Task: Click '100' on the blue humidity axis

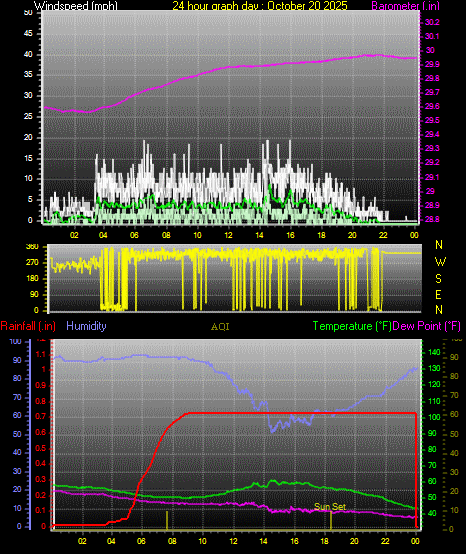Action: click(15, 341)
